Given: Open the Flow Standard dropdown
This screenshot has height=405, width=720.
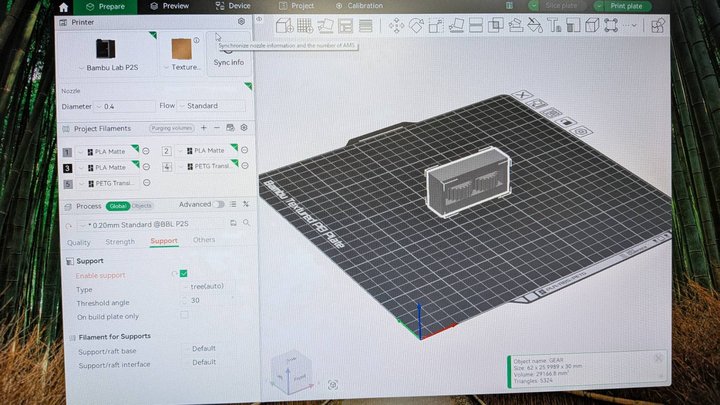Looking at the screenshot, I should pos(211,106).
